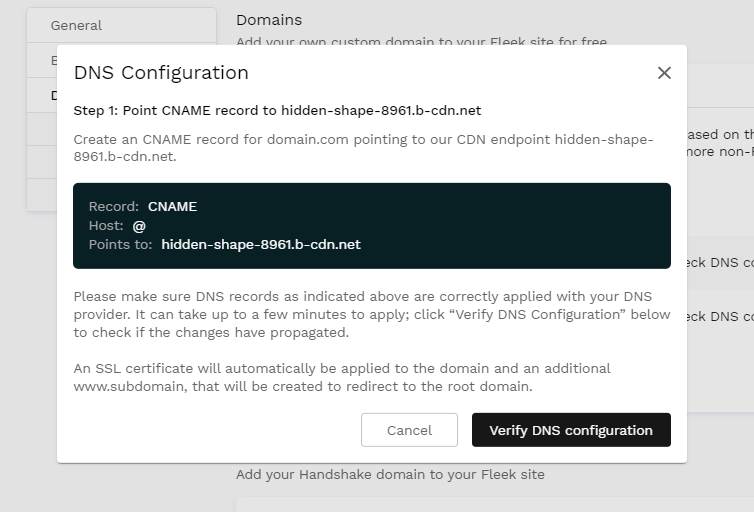This screenshot has height=512, width=754.
Task: Click the "Please make sure DNS records" paragraph
Action: 371,314
